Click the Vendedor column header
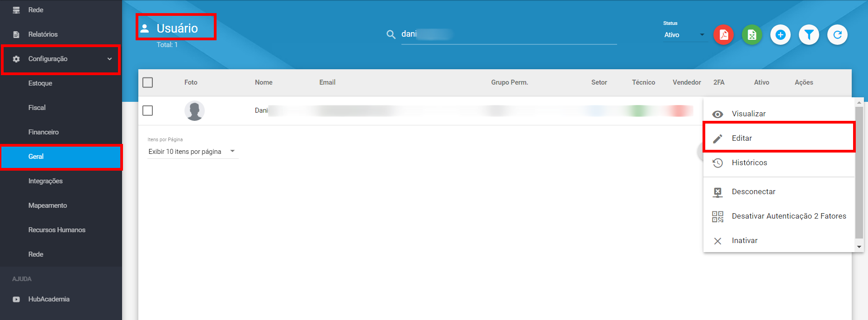 [x=687, y=82]
